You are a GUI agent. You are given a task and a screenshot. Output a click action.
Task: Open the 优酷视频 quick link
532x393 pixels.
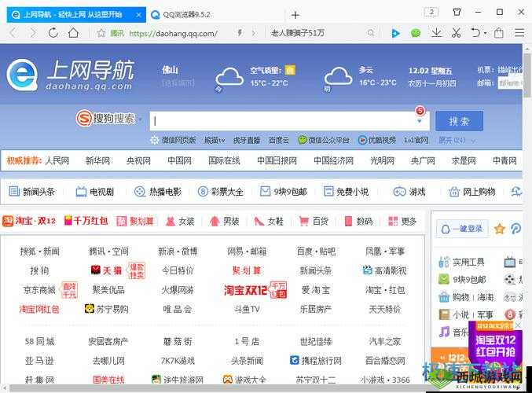pyautogui.click(x=377, y=140)
